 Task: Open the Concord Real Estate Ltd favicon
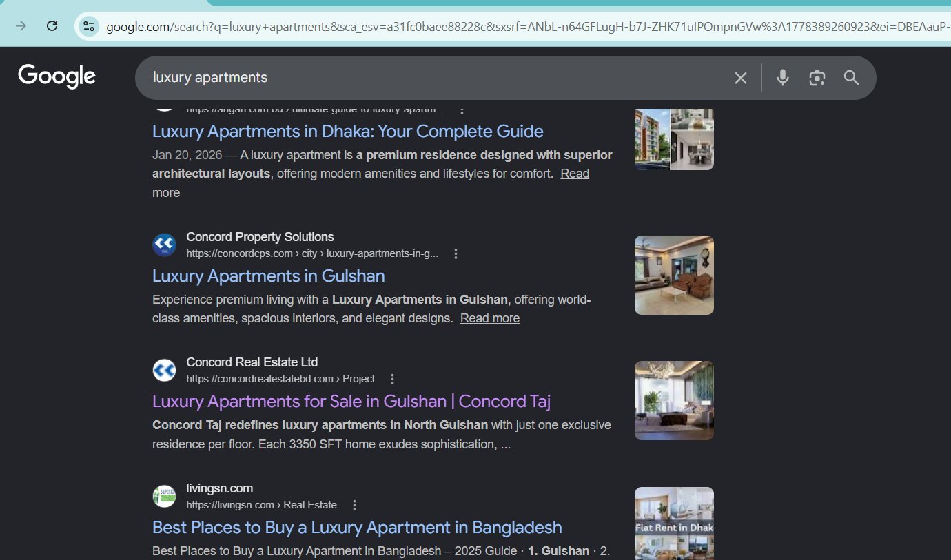click(164, 371)
